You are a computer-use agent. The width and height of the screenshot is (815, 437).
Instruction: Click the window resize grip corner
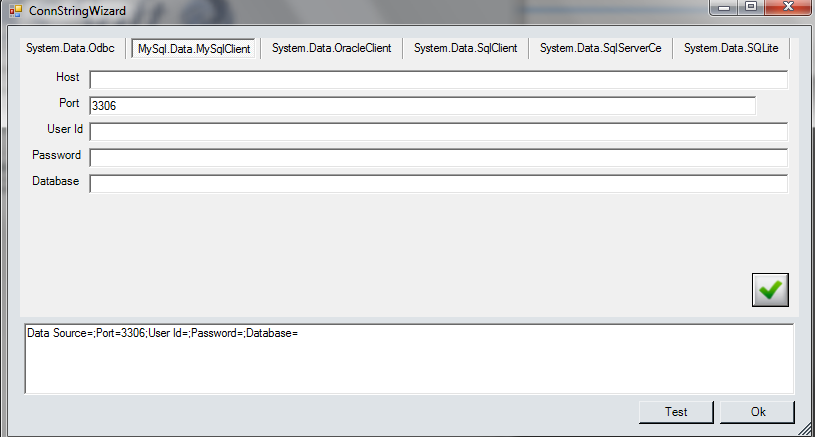coord(805,429)
